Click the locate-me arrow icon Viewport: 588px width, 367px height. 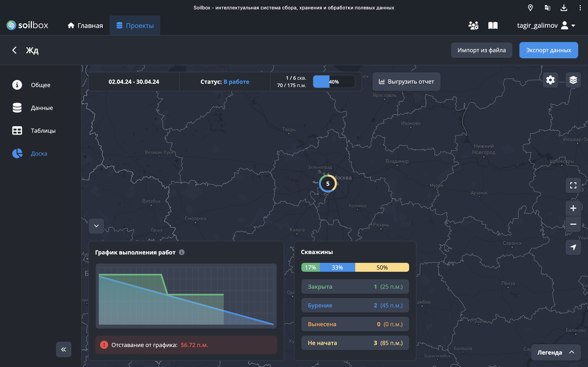(x=573, y=247)
